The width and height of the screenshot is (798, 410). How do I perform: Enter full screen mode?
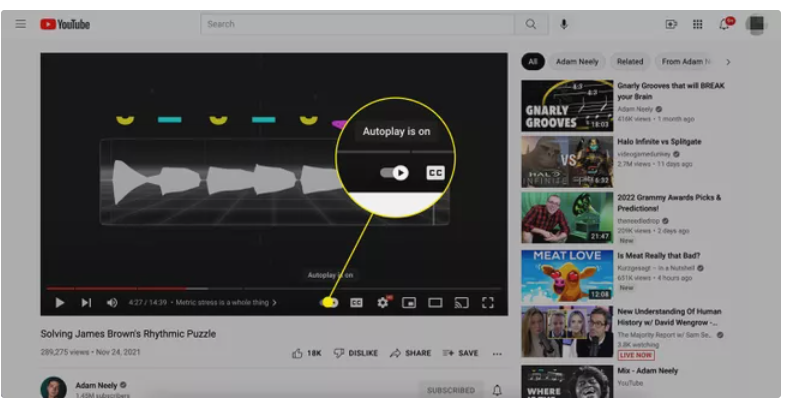tap(488, 303)
